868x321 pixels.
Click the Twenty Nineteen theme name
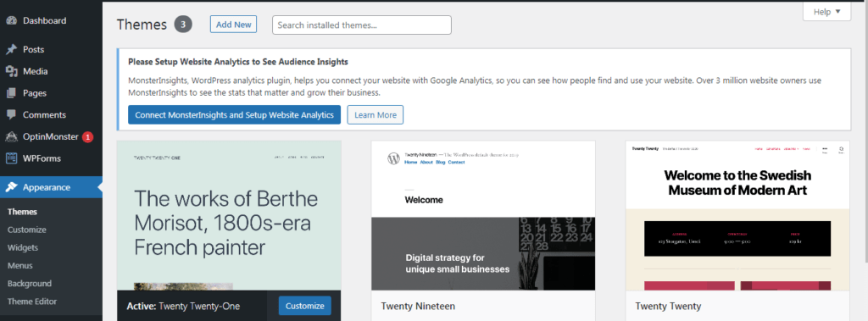pyautogui.click(x=418, y=306)
